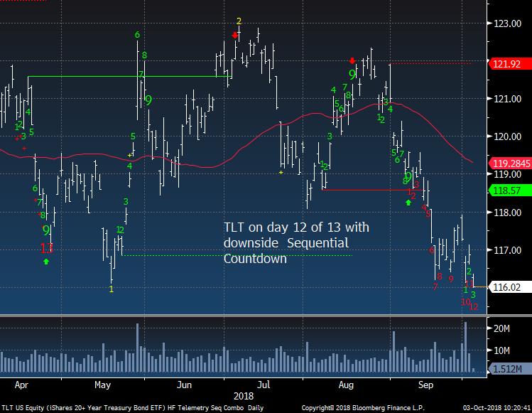The width and height of the screenshot is (532, 413).
Task: Click the 119.2845 moving average tag
Action: (509, 163)
